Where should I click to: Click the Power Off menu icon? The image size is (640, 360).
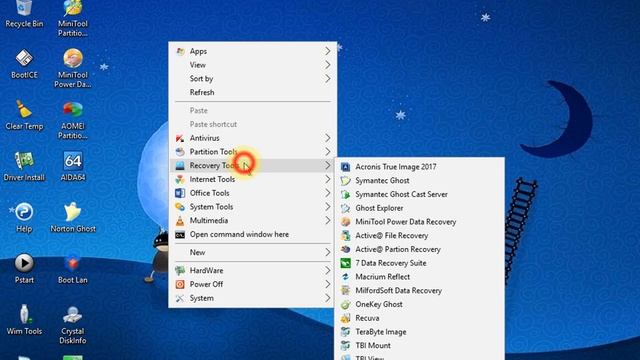pyautogui.click(x=180, y=284)
